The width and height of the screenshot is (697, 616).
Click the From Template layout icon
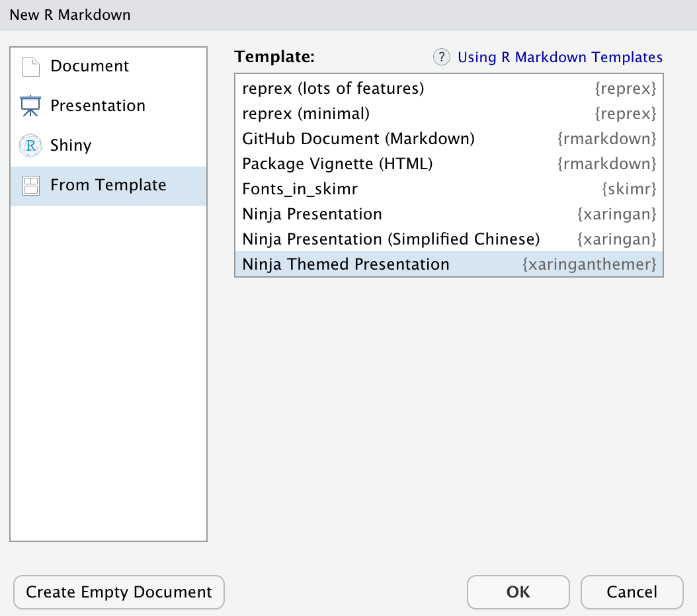click(x=30, y=186)
